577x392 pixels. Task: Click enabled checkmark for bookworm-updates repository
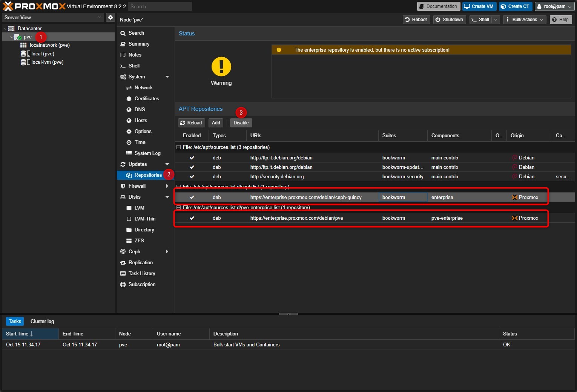[192, 167]
